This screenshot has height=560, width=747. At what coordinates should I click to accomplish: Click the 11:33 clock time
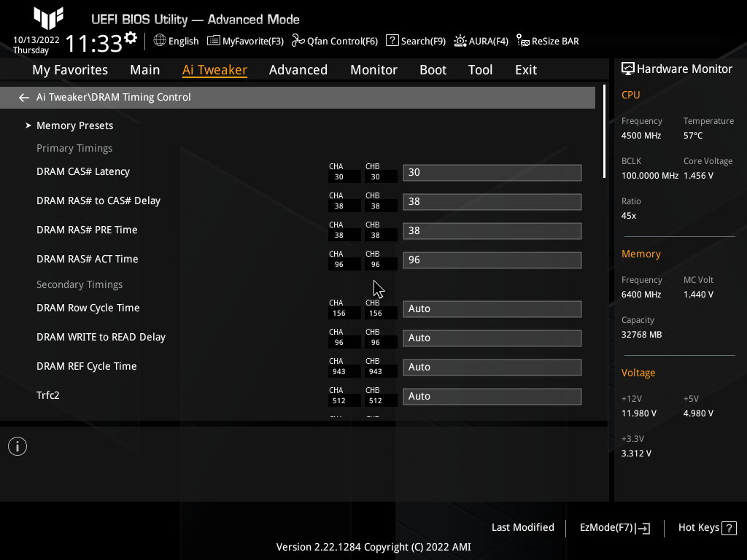click(x=94, y=43)
